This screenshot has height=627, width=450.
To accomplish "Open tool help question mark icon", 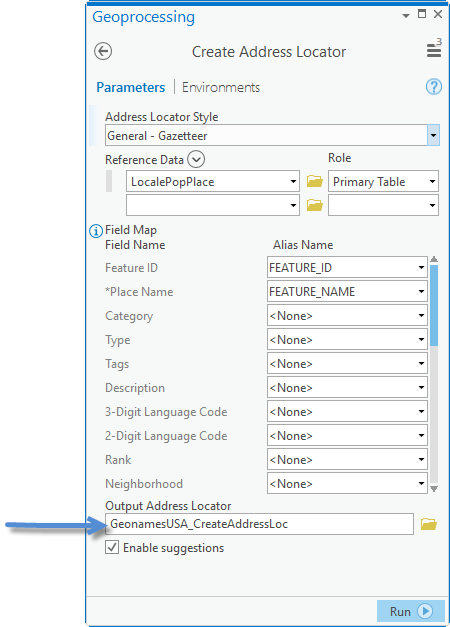I will (x=434, y=86).
